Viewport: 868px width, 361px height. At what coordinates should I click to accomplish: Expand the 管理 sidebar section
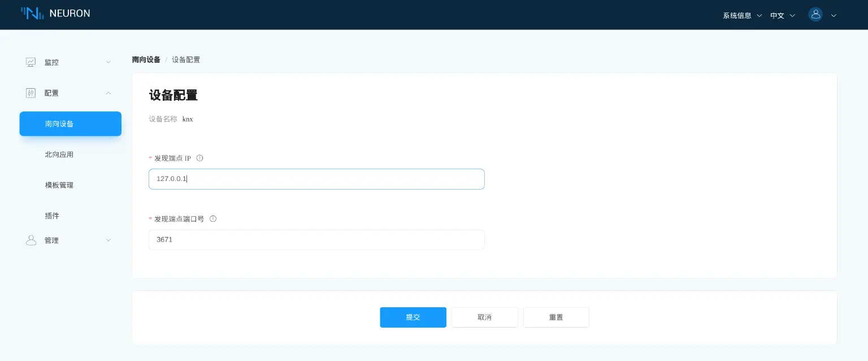108,240
